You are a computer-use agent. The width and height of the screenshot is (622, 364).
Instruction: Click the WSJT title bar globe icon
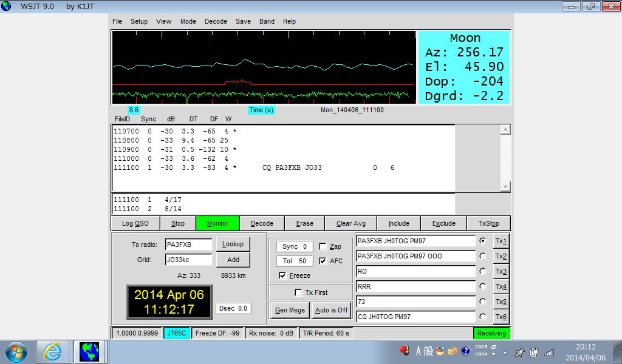[7, 6]
